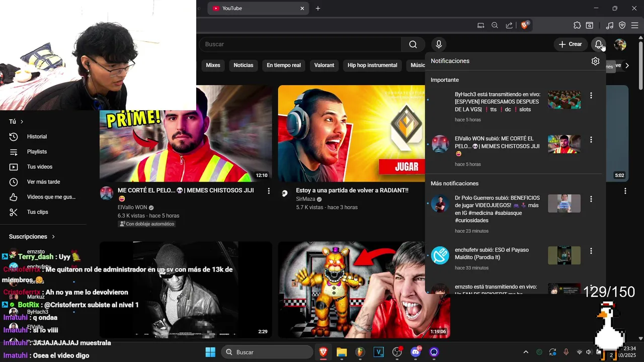Open the browser extensions puzzle icon
The image size is (644, 362).
577,25
